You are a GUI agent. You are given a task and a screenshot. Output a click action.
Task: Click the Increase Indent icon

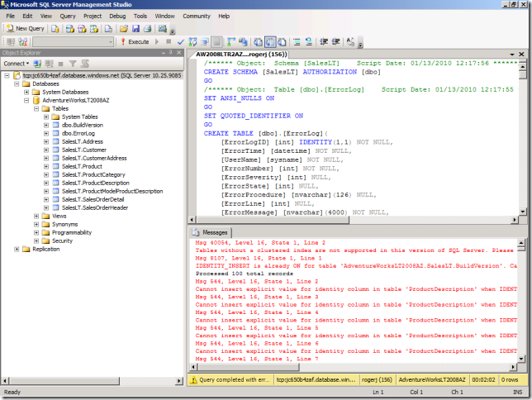coord(335,42)
